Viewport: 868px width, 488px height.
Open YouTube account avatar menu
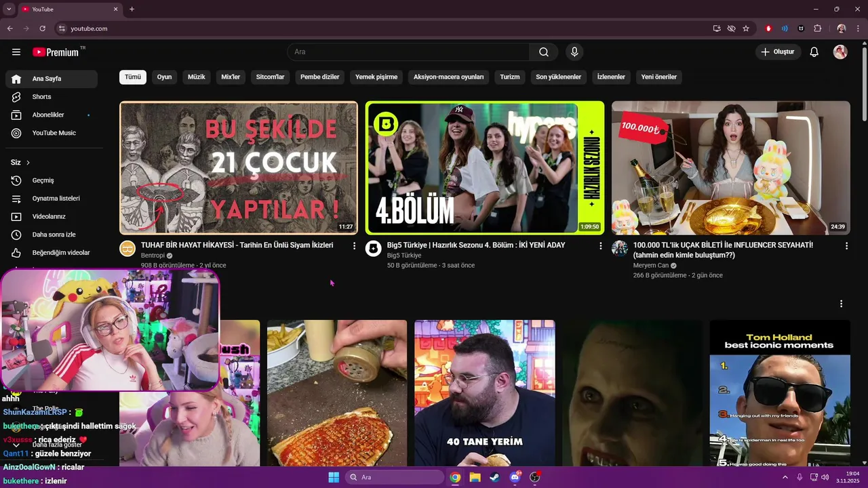point(840,52)
